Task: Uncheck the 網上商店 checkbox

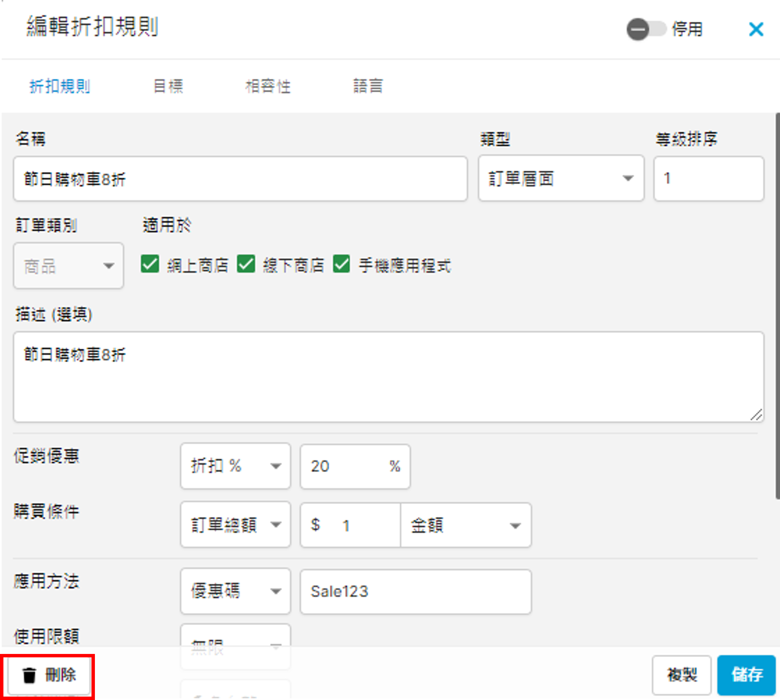Action: (150, 264)
